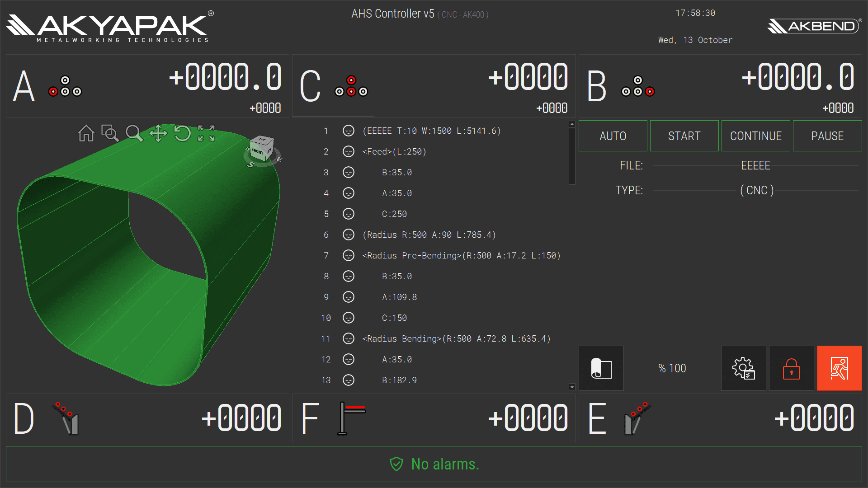Viewport: 868px width, 488px height.
Task: Open machine settings gear icon
Action: click(743, 368)
